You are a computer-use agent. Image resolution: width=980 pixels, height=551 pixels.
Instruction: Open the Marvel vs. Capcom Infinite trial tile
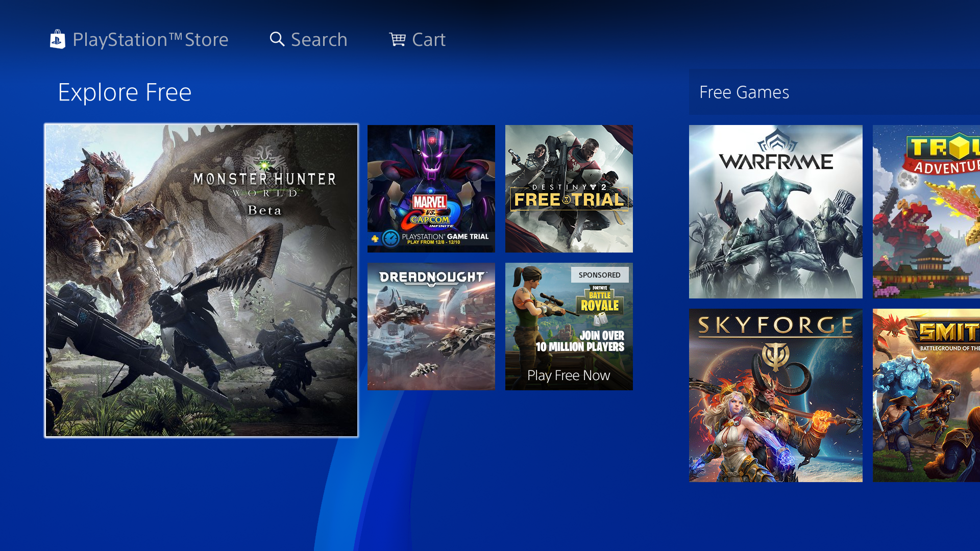click(431, 189)
